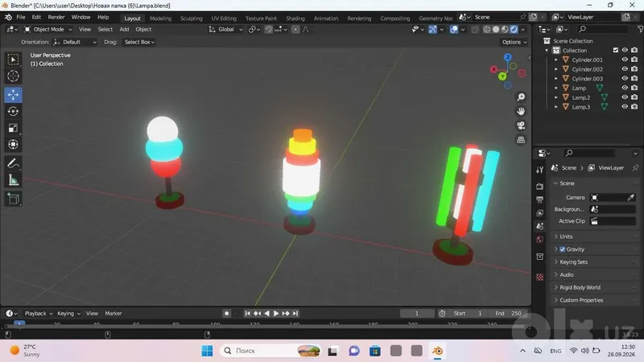
Task: Toggle camera view in viewport
Action: (x=521, y=125)
